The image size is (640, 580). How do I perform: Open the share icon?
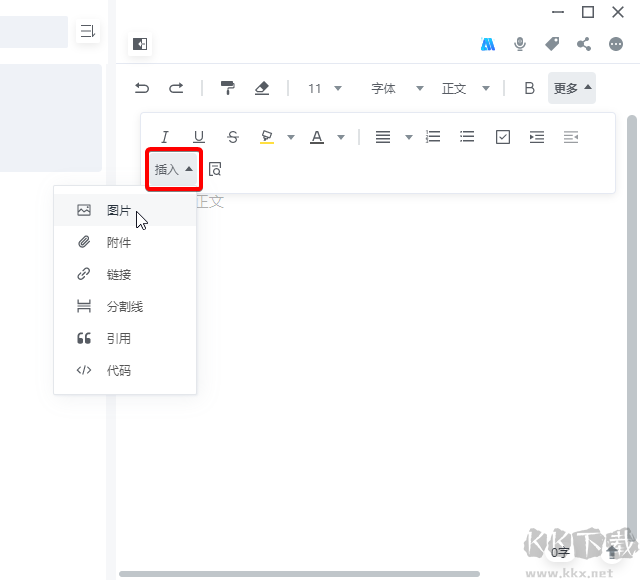(584, 44)
